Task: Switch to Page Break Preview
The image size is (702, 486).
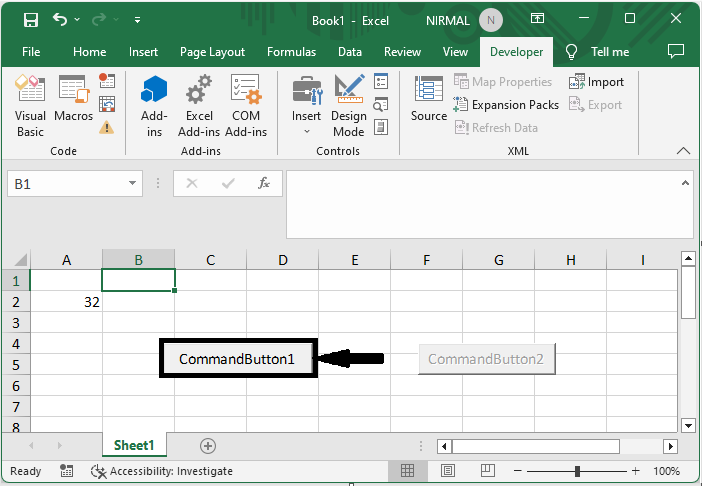Action: coord(488,471)
